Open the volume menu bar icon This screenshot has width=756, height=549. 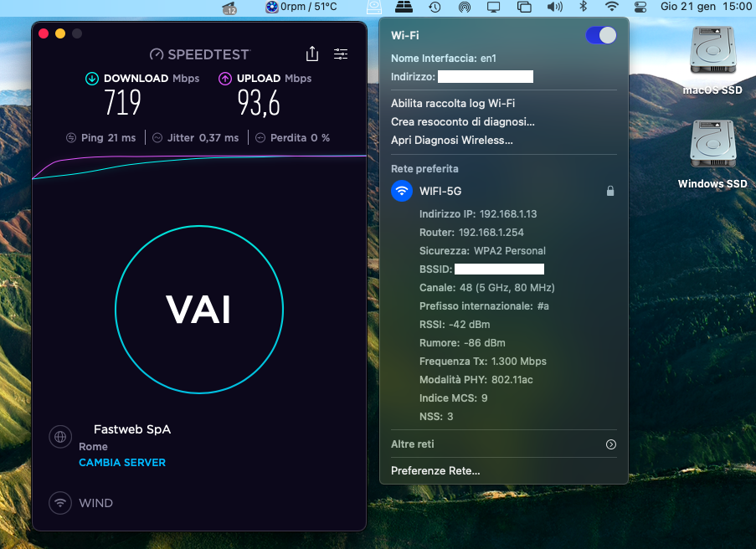coord(555,7)
